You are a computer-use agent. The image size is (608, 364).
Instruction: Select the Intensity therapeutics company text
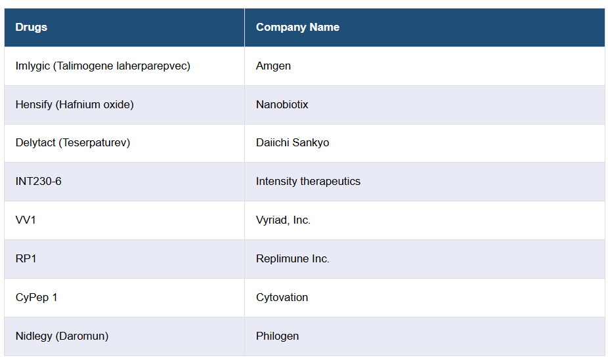click(308, 182)
